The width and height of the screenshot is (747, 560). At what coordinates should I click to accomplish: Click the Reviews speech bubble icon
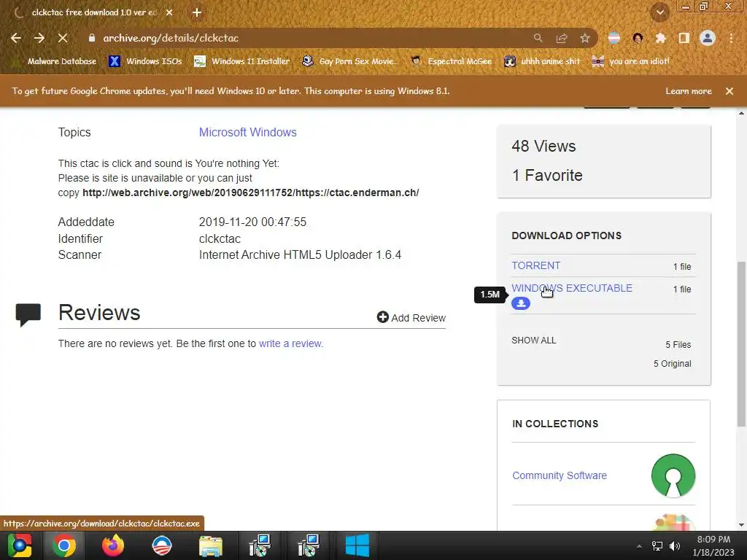tap(28, 314)
